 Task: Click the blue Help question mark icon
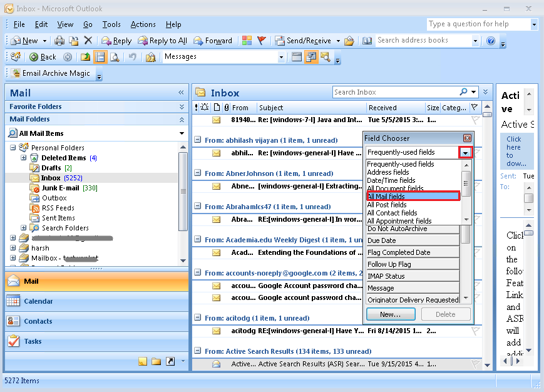[491, 41]
